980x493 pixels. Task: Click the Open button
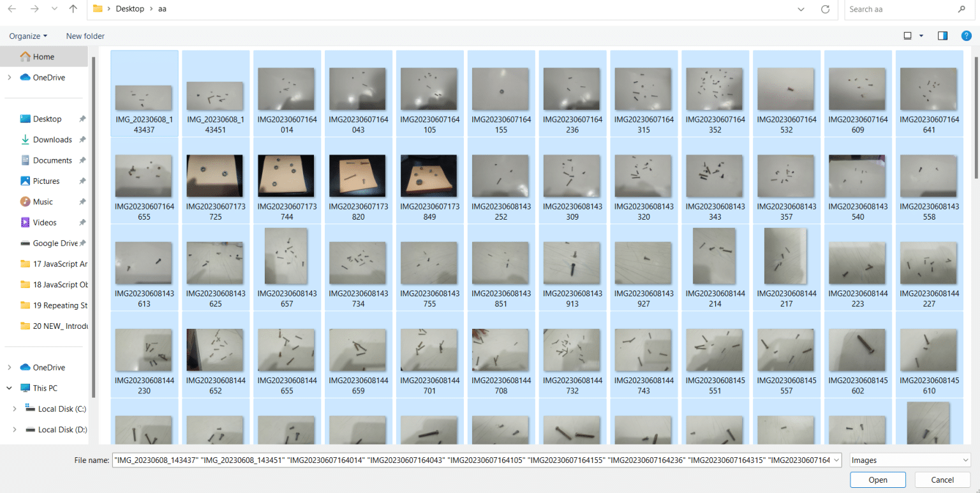tap(877, 480)
